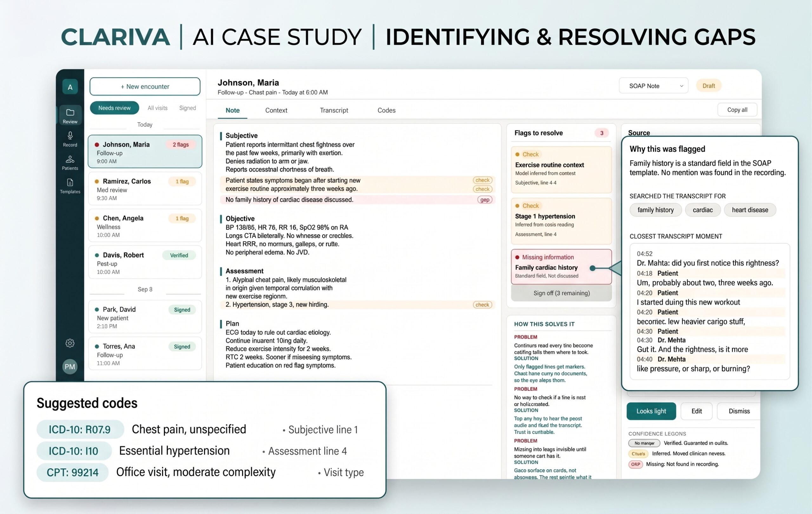Start a new encounter
812x514 pixels.
point(145,86)
